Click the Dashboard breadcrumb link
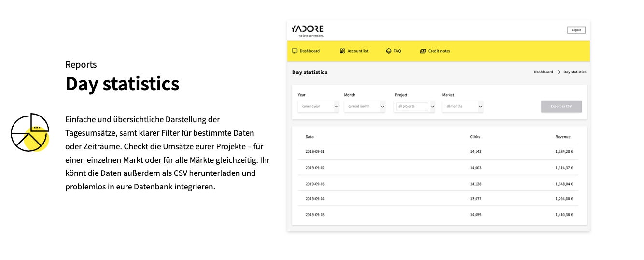The height and width of the screenshot is (260, 644). click(544, 72)
